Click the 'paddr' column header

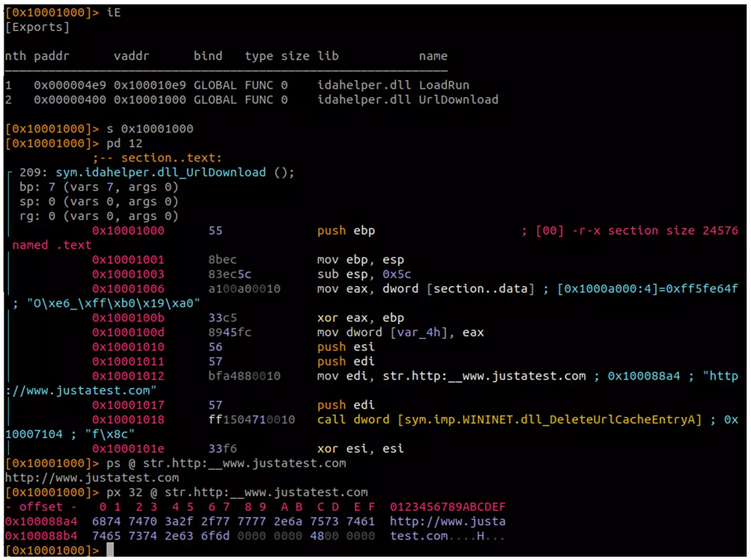[x=52, y=56]
